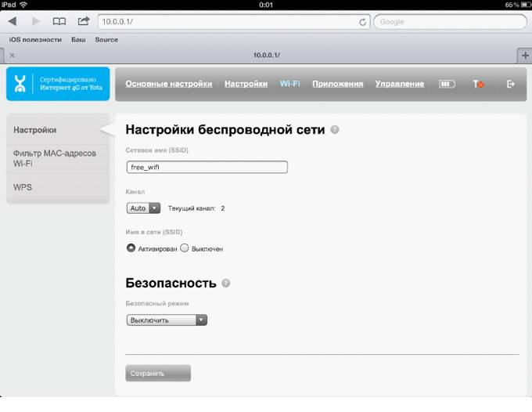Click the logout exit icon in header
532x412 pixels.
511,85
